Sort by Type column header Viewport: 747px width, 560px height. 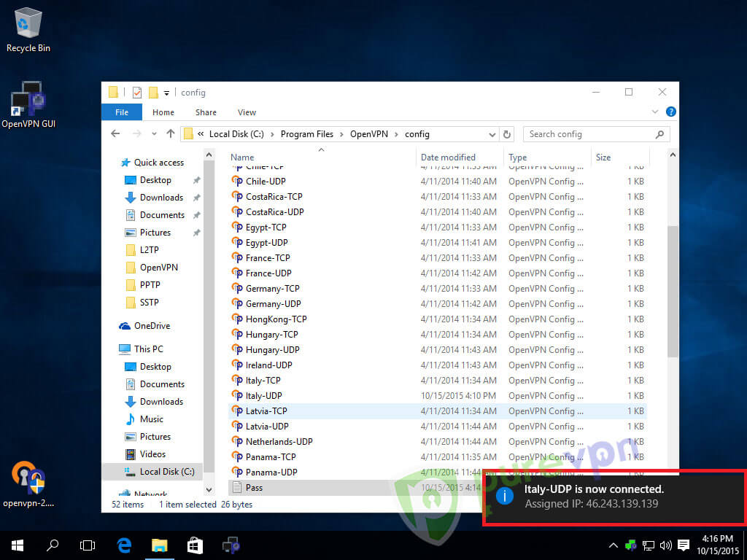(517, 157)
